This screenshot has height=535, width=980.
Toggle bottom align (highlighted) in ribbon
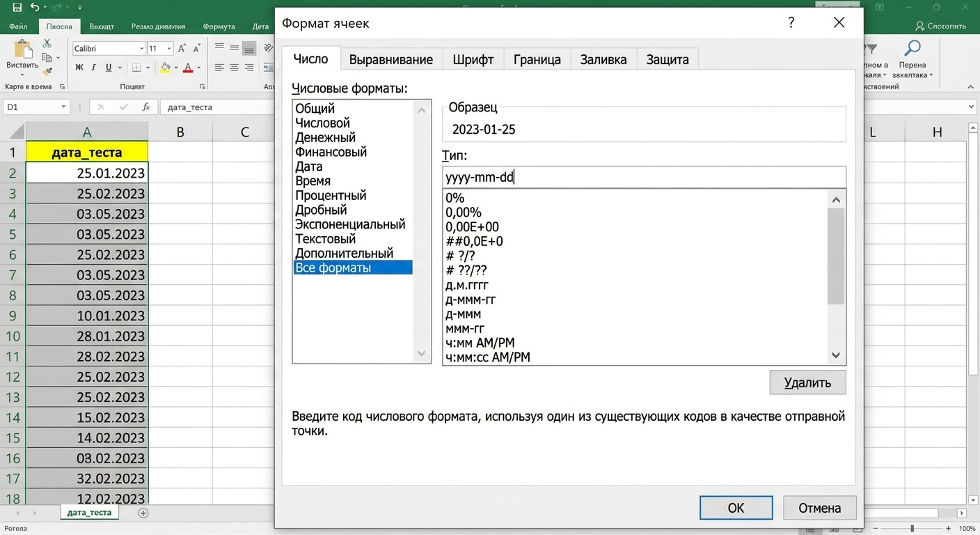(248, 48)
